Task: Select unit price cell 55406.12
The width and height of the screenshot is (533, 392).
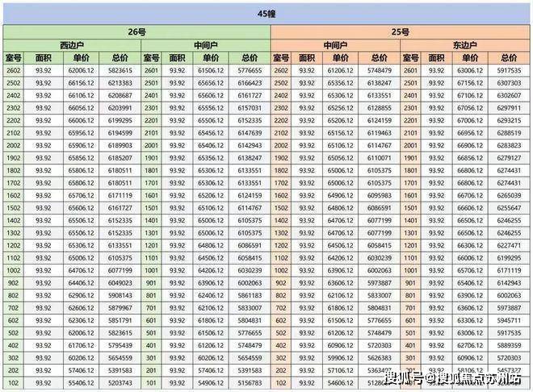Action: (82, 383)
